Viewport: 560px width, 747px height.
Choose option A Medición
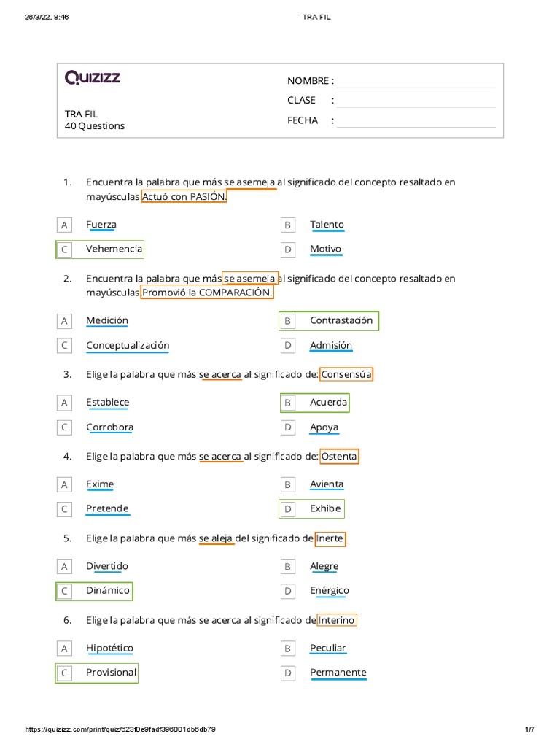pos(106,320)
